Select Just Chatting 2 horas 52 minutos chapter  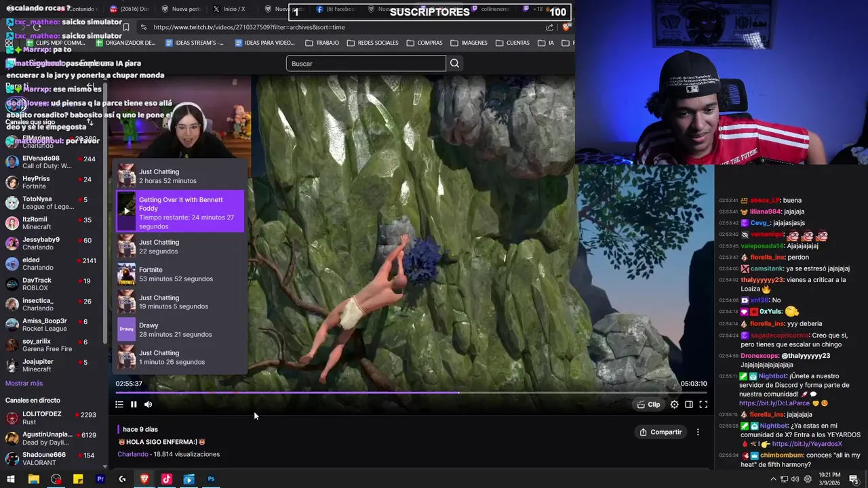pos(180,176)
